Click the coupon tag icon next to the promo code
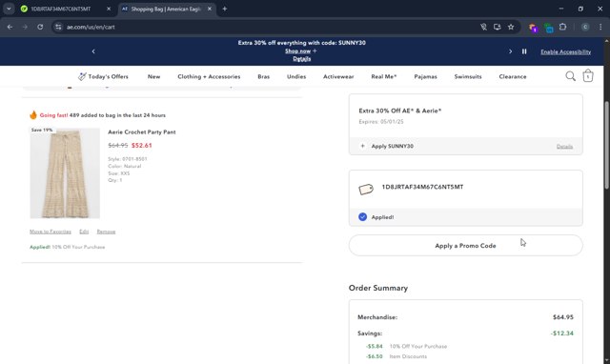The width and height of the screenshot is (610, 364). click(366, 190)
